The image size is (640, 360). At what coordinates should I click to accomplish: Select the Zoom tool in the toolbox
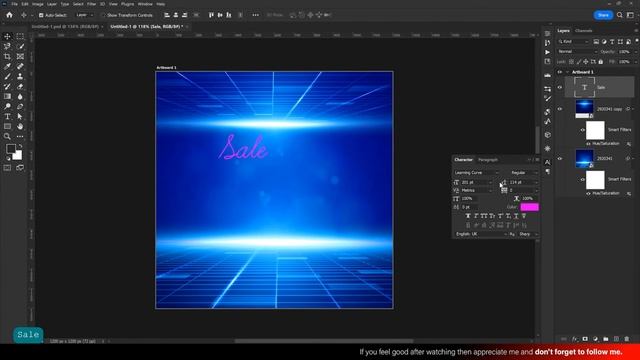point(7,136)
